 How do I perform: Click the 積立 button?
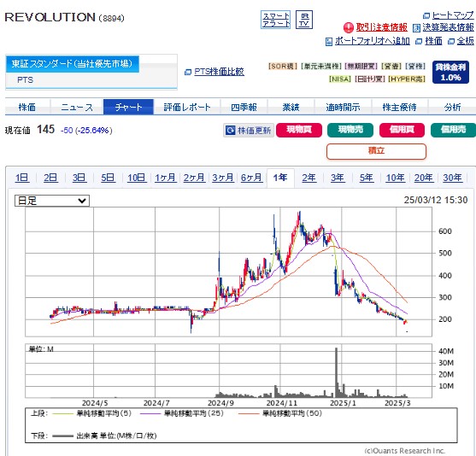pos(376,151)
